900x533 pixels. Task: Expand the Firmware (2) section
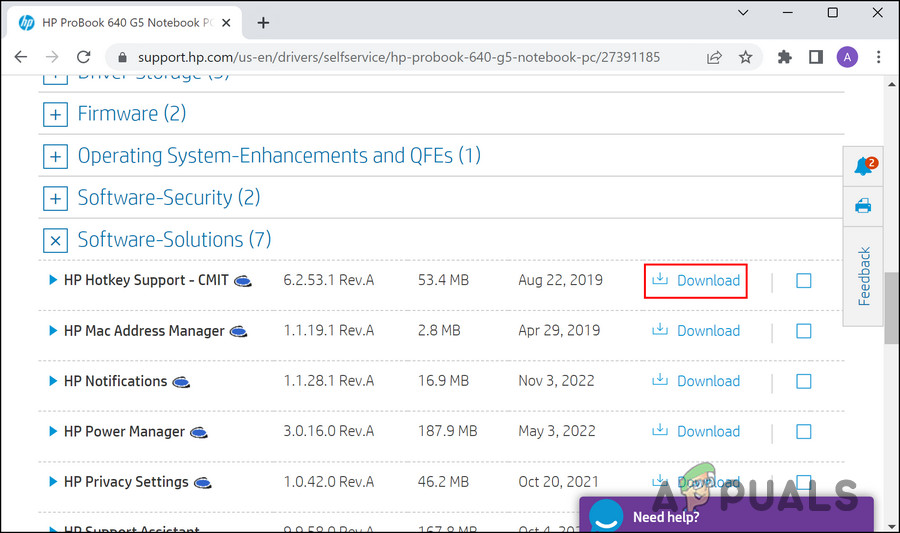click(55, 115)
